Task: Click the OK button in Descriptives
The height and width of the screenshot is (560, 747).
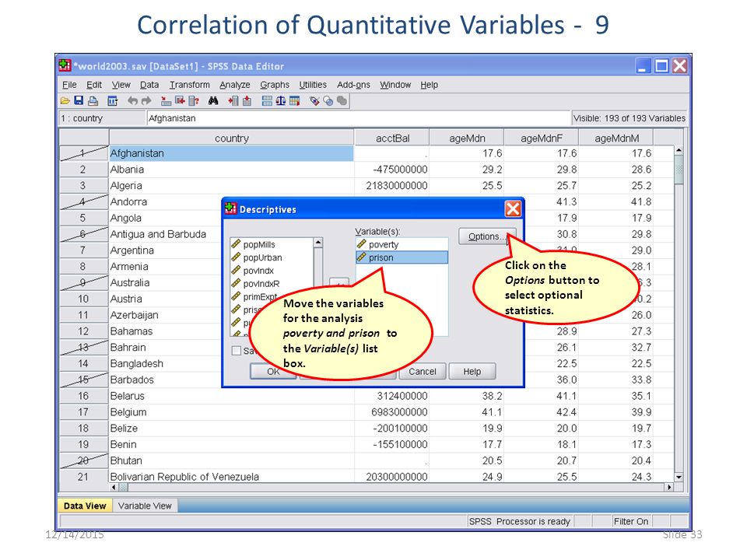Action: 273,372
